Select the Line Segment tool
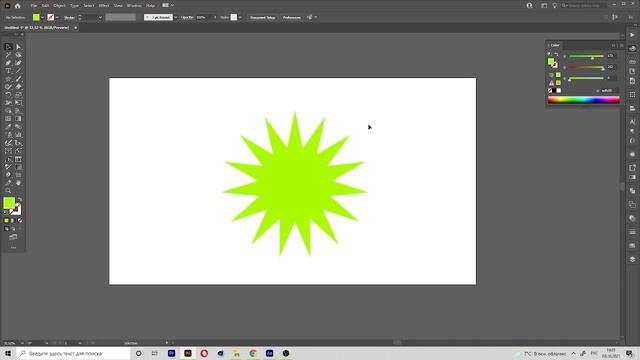640x360 pixels. pyautogui.click(x=18, y=71)
